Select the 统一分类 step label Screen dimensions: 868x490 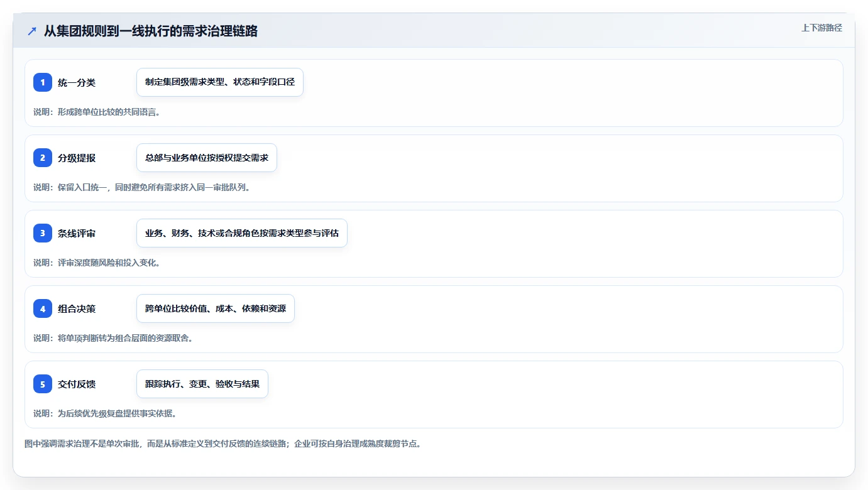[x=77, y=82]
